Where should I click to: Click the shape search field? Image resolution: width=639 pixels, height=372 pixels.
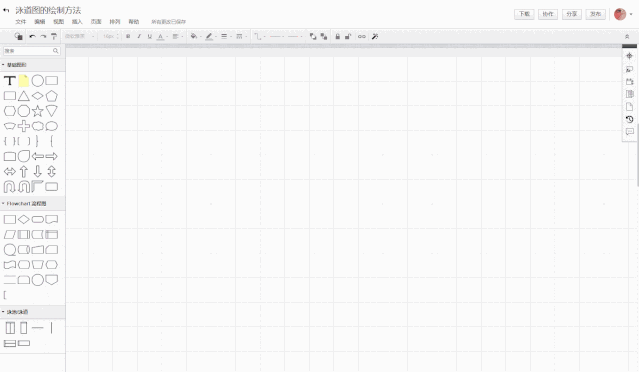tap(32, 51)
